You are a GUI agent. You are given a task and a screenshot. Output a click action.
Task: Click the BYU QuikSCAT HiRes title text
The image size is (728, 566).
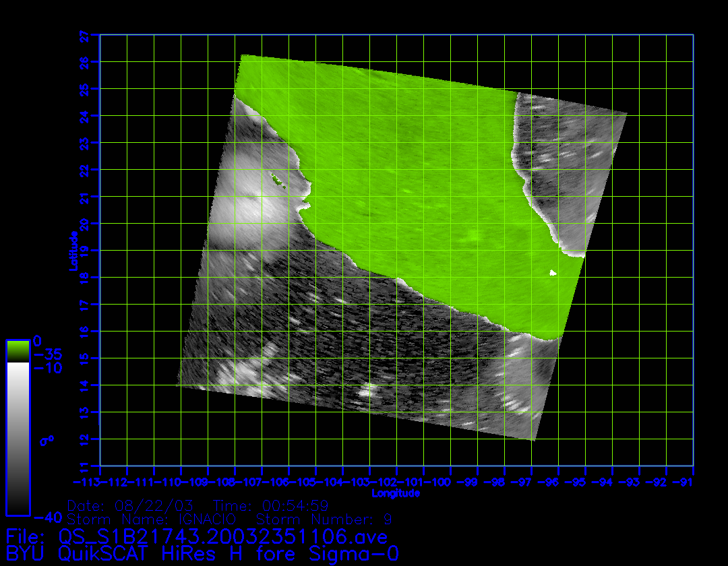pyautogui.click(x=201, y=554)
